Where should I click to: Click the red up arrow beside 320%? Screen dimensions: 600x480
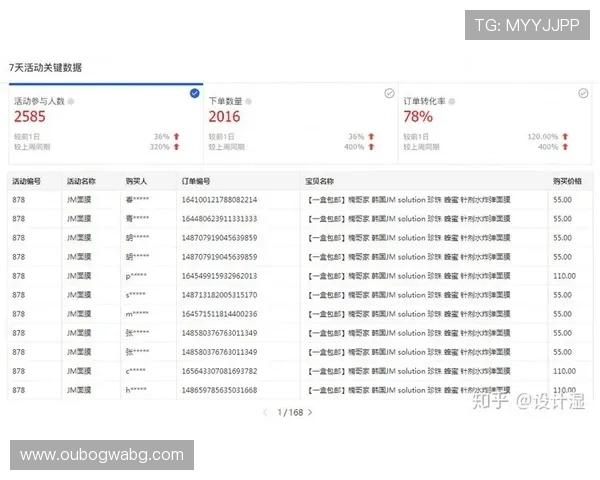click(176, 147)
